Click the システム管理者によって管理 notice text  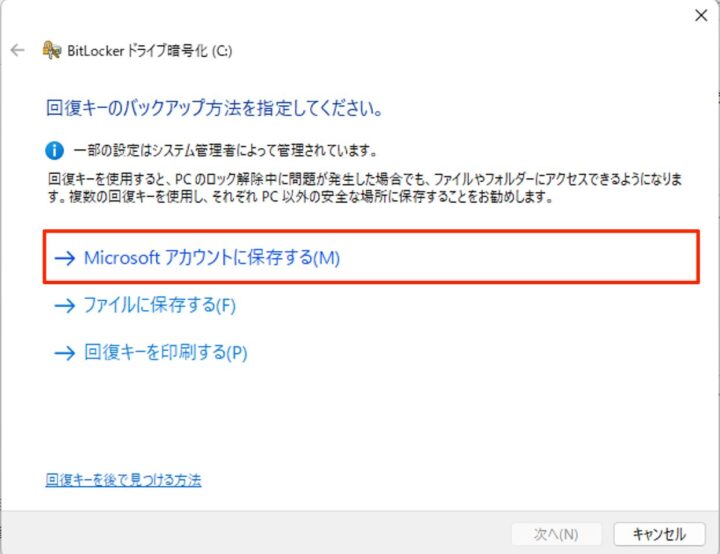coord(225,150)
